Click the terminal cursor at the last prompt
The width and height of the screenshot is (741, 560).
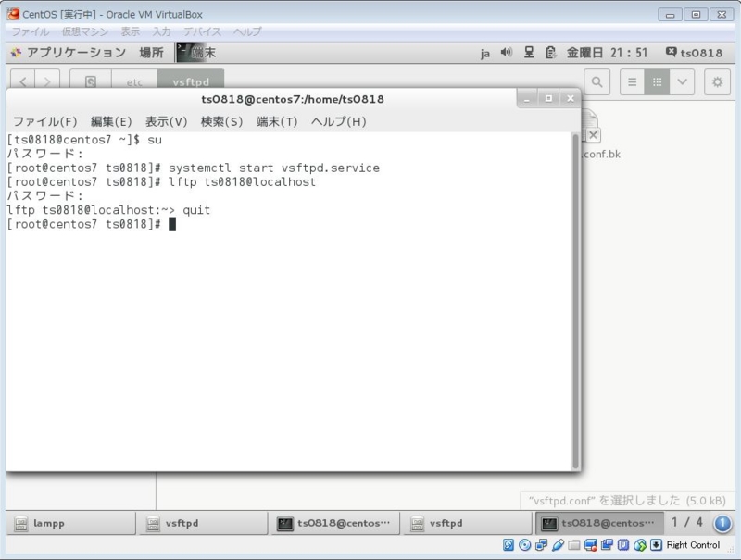click(x=172, y=224)
